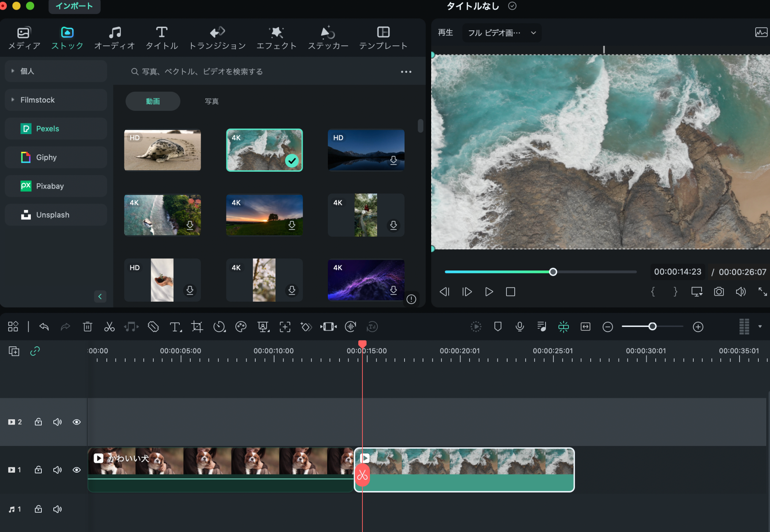This screenshot has width=770, height=532.
Task: Open the preview display settings monitor icon
Action: click(x=697, y=292)
